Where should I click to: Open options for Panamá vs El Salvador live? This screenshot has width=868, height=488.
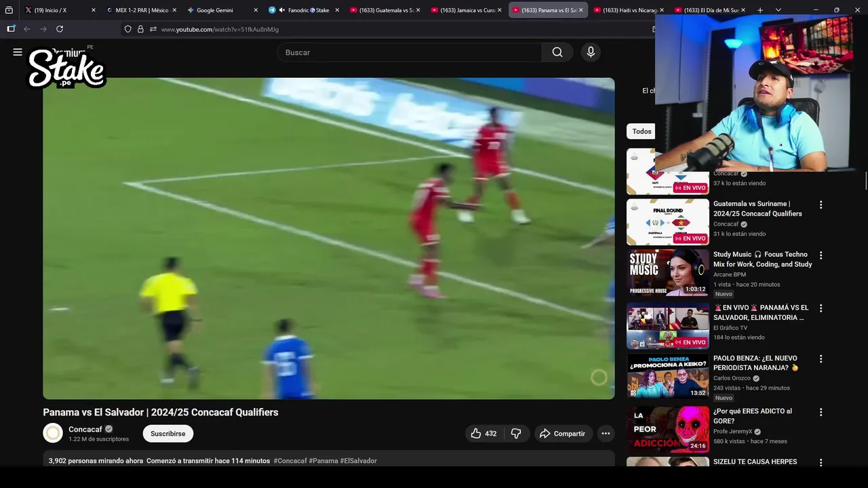821,308
